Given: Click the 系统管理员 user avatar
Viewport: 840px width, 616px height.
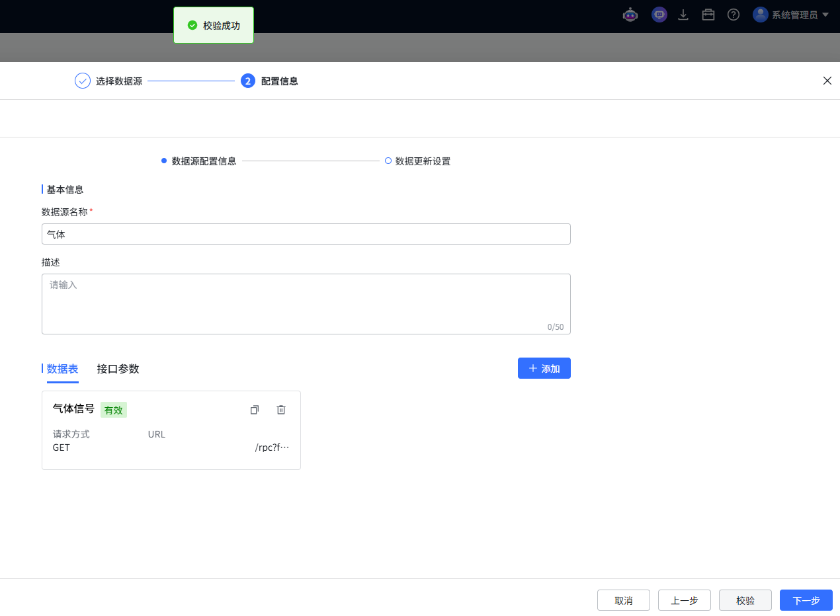Looking at the screenshot, I should pyautogui.click(x=760, y=15).
